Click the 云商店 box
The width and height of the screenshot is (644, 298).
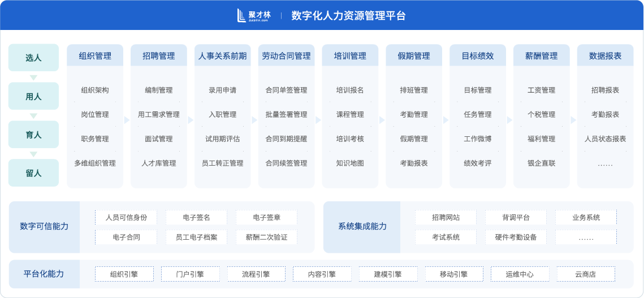(586, 274)
